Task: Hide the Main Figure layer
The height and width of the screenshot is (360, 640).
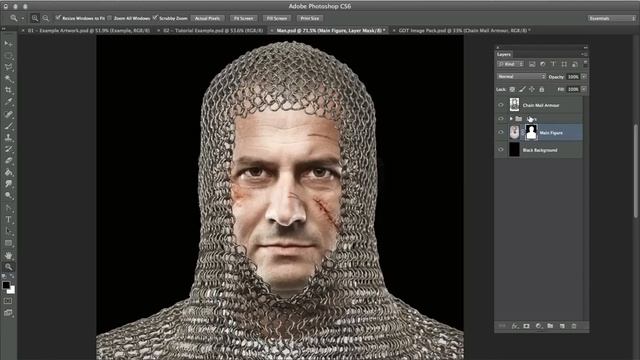Action: tap(501, 132)
